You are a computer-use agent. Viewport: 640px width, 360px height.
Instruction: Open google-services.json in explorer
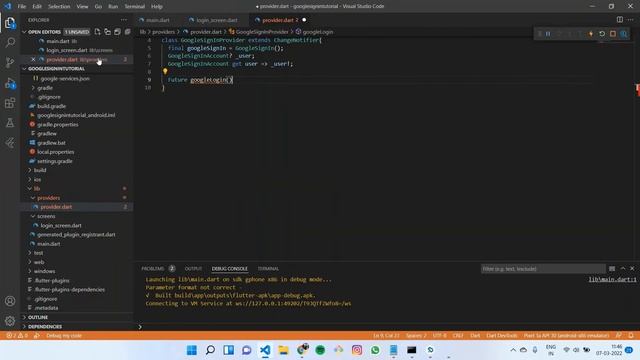pos(65,78)
